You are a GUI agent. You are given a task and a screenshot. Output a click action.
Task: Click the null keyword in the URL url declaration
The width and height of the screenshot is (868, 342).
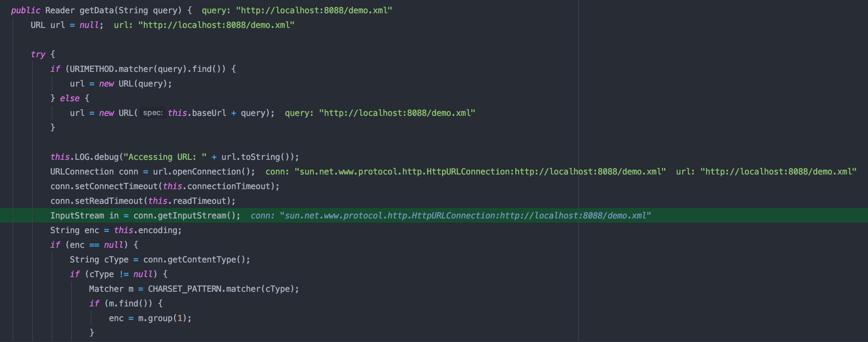[89, 25]
